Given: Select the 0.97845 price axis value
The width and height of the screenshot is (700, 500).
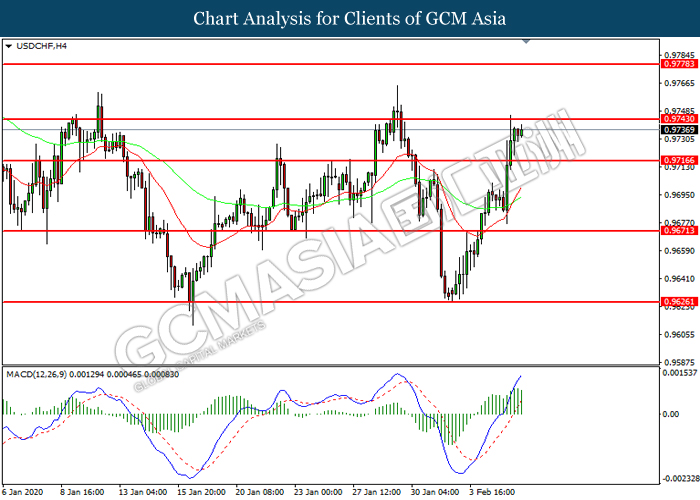Looking at the screenshot, I should pyautogui.click(x=677, y=56).
